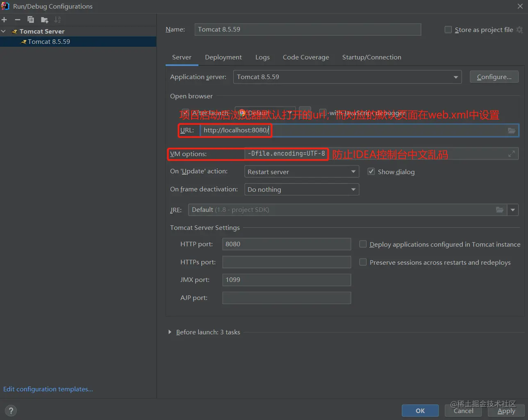Image resolution: width=528 pixels, height=420 pixels.
Task: Expand the Before launch: 3 tasks section
Action: click(170, 332)
